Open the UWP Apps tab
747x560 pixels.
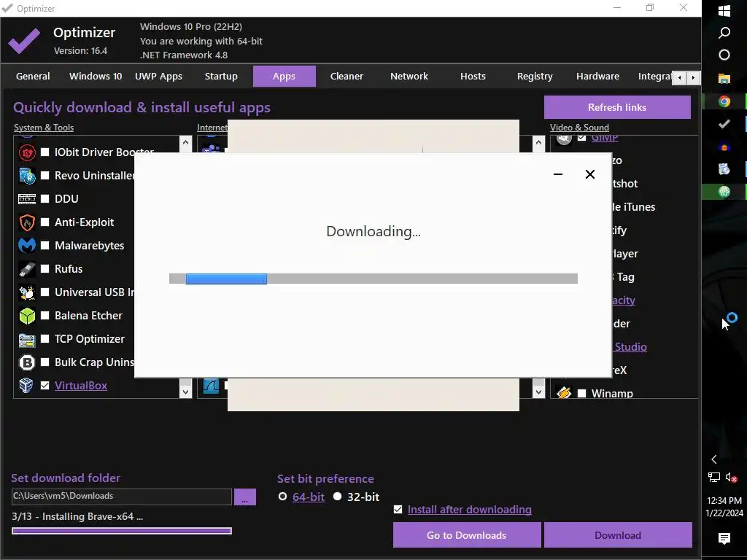coord(158,76)
